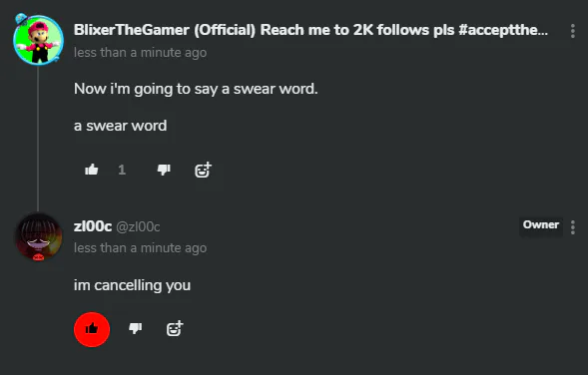This screenshot has width=588, height=375.
Task: Select the 'im cancelling you' reply text
Action: 132,285
